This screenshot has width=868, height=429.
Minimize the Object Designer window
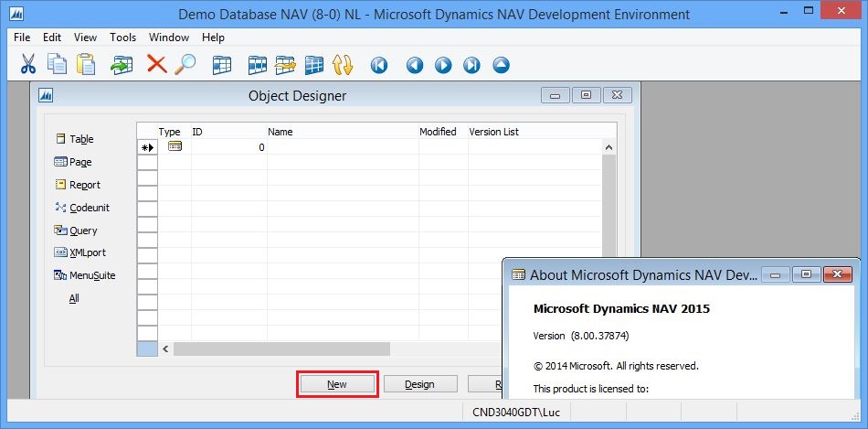click(556, 95)
